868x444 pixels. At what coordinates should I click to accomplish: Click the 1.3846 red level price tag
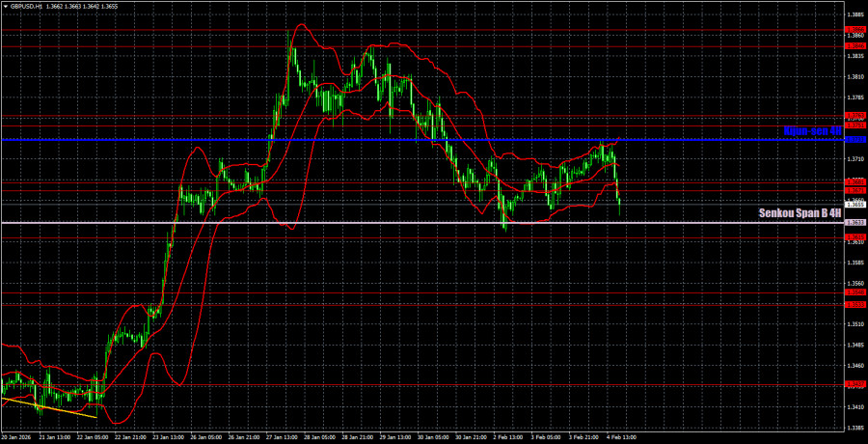coord(854,46)
